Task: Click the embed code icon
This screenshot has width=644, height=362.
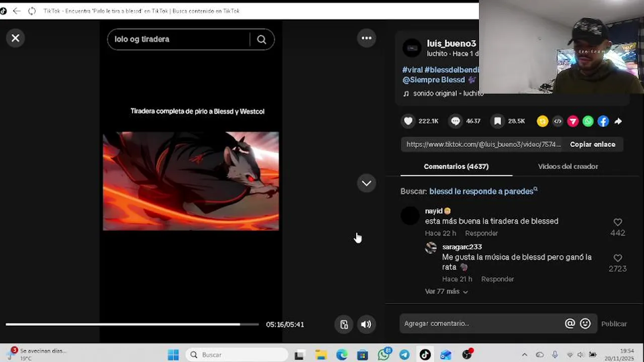Action: click(557, 121)
